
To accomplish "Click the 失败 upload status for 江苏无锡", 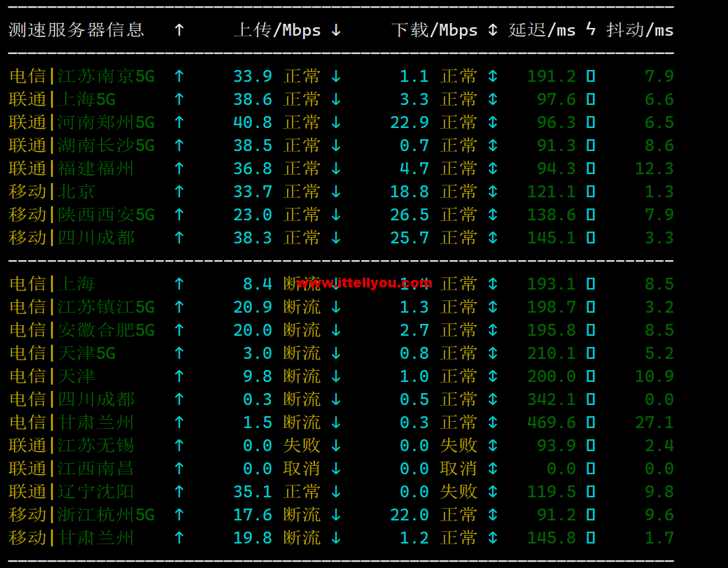I will [x=302, y=446].
